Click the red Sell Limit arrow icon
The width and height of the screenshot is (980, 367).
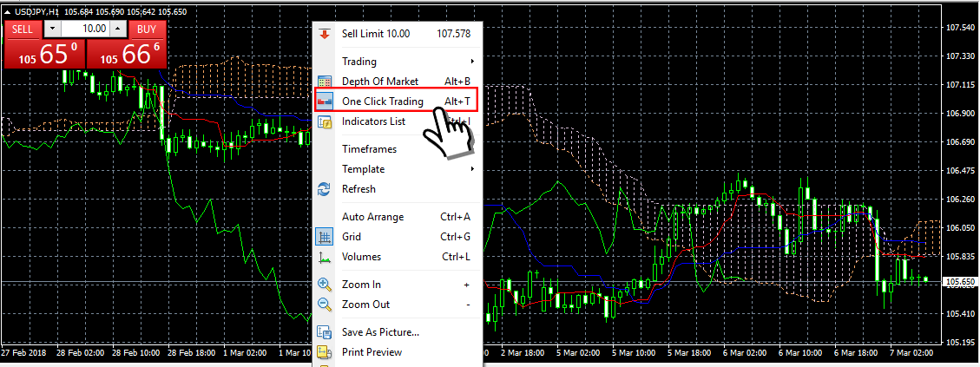(324, 34)
